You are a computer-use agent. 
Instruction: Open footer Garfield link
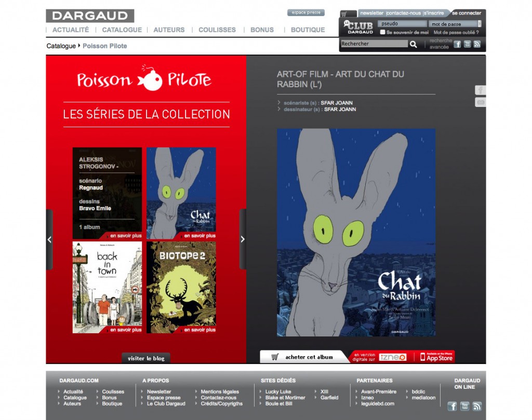click(329, 398)
